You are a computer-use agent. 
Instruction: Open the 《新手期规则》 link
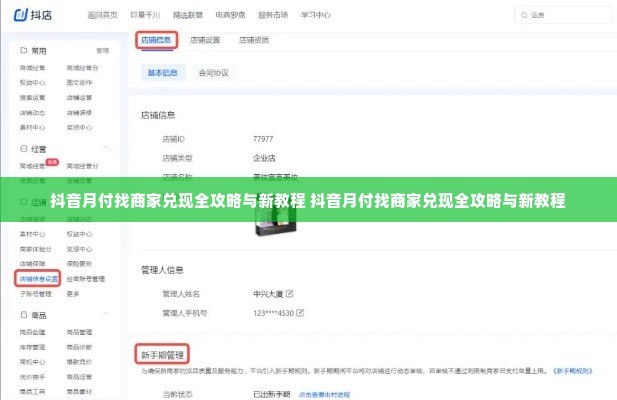[573, 371]
